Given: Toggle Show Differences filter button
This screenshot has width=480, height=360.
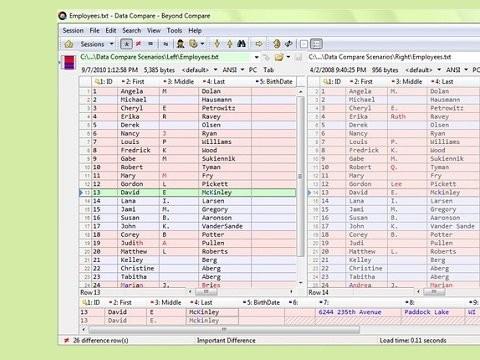Looking at the screenshot, I should pyautogui.click(x=138, y=44).
